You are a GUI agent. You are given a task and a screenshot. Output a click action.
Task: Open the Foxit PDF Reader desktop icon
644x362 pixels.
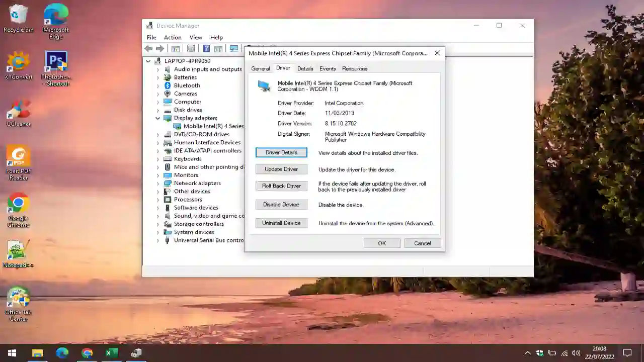click(x=19, y=163)
